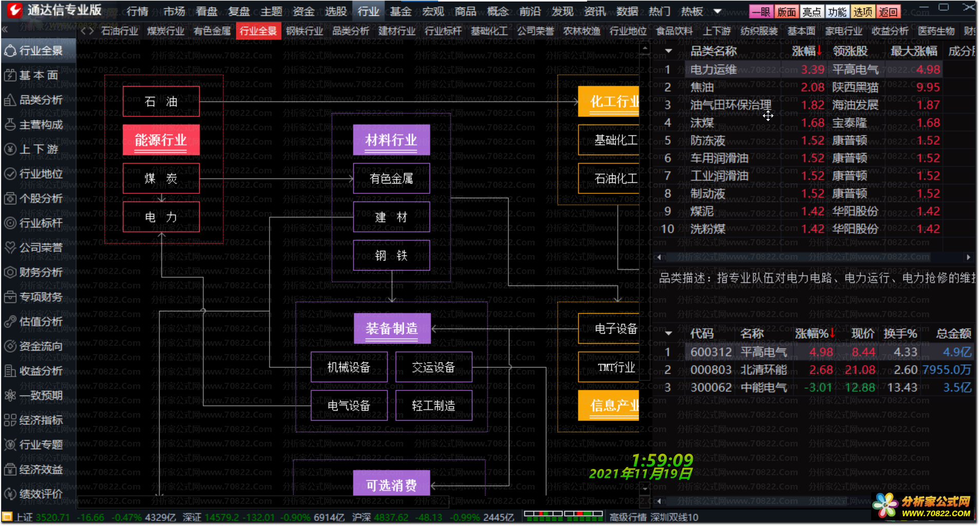Click the status bar yellow square icon
The height and width of the screenshot is (526, 980).
pyautogui.click(x=7, y=517)
